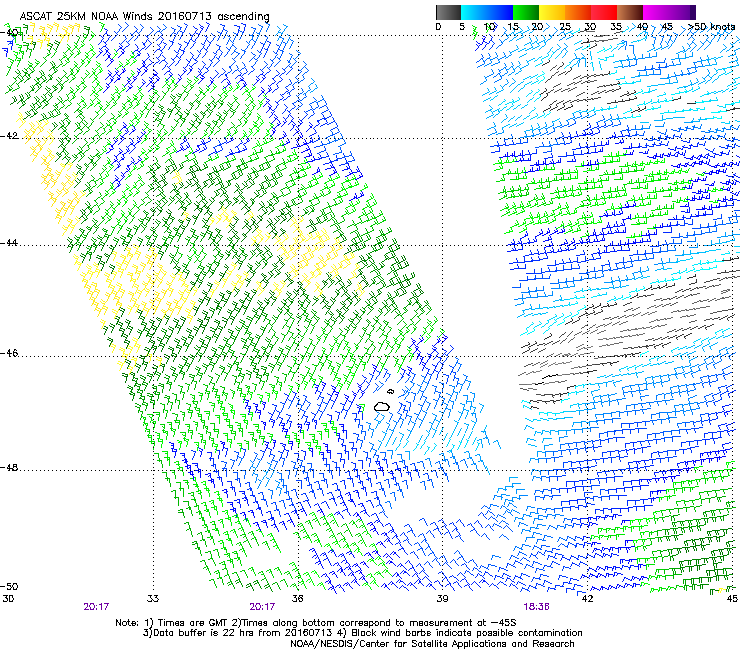Click the small island outline above the larger one

390,391
